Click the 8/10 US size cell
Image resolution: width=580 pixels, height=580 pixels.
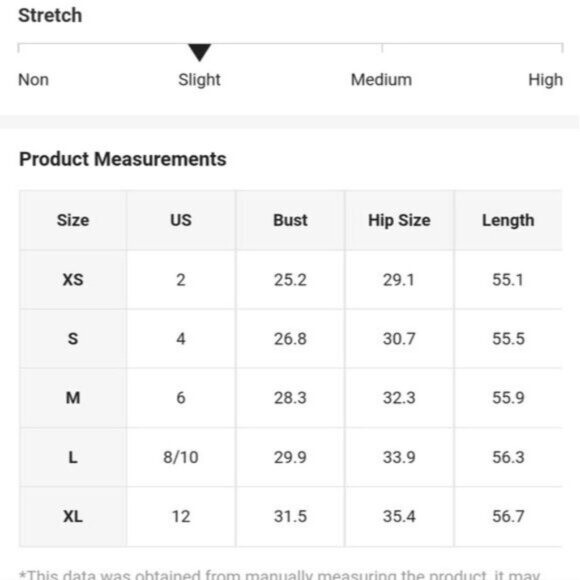coord(181,458)
